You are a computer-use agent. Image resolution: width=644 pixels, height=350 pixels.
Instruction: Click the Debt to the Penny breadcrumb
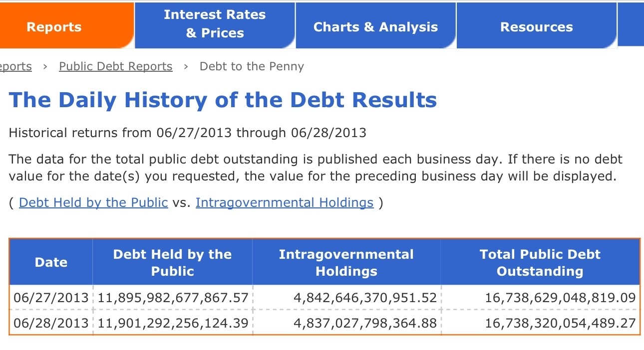(252, 66)
